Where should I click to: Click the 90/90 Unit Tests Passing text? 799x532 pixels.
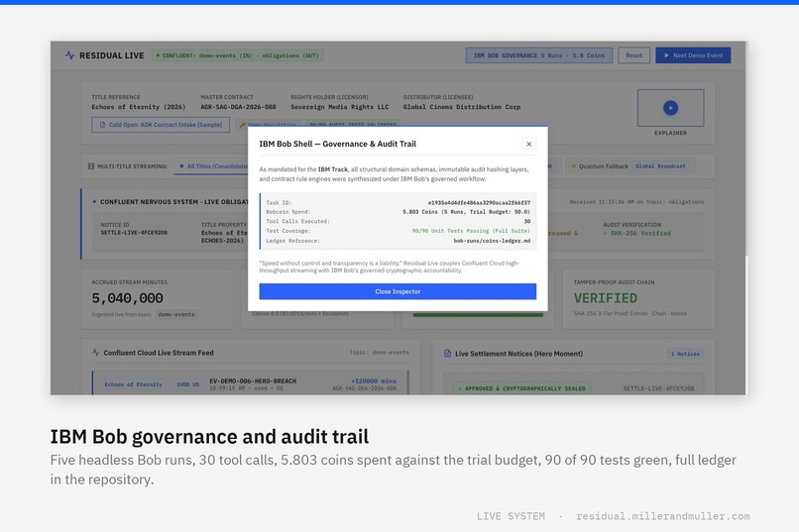[471, 231]
